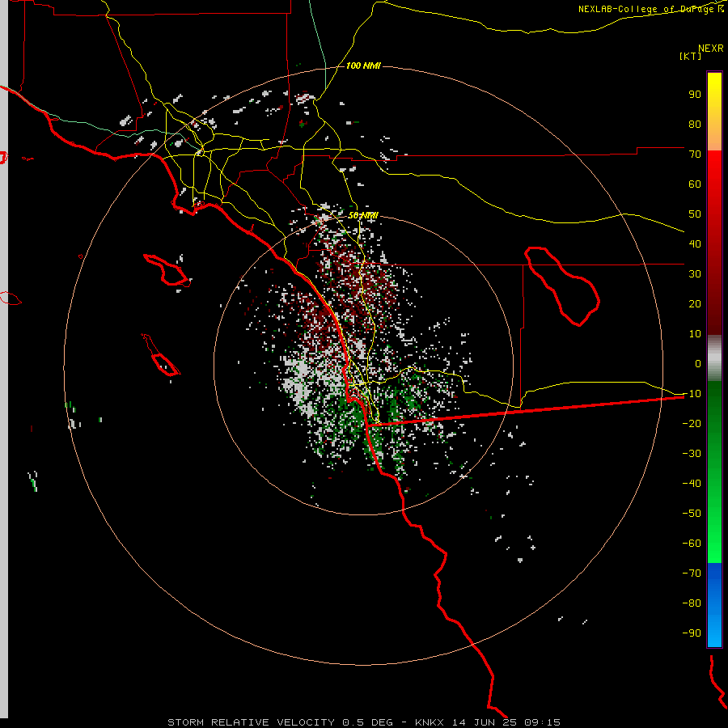The width and height of the screenshot is (728, 728).
Task: Click the '50 NMI' range ring label
Action: coord(363,215)
